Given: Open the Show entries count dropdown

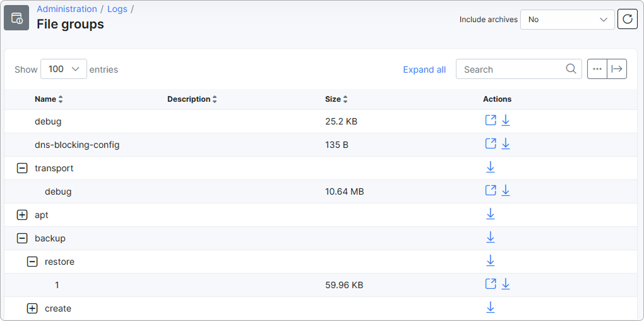Looking at the screenshot, I should click(64, 69).
